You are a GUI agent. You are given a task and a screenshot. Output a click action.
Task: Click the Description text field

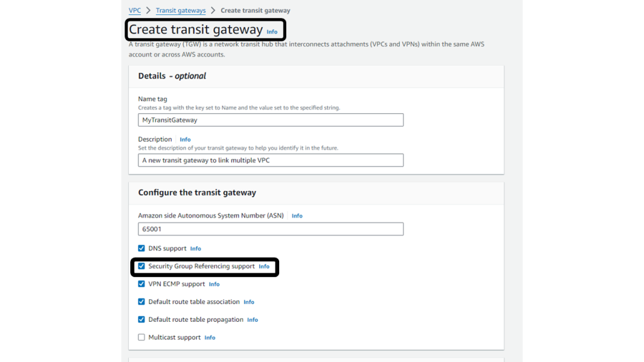pos(270,160)
